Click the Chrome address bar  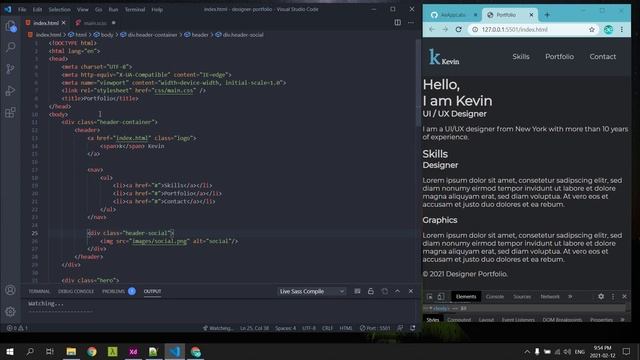pyautogui.click(x=533, y=29)
